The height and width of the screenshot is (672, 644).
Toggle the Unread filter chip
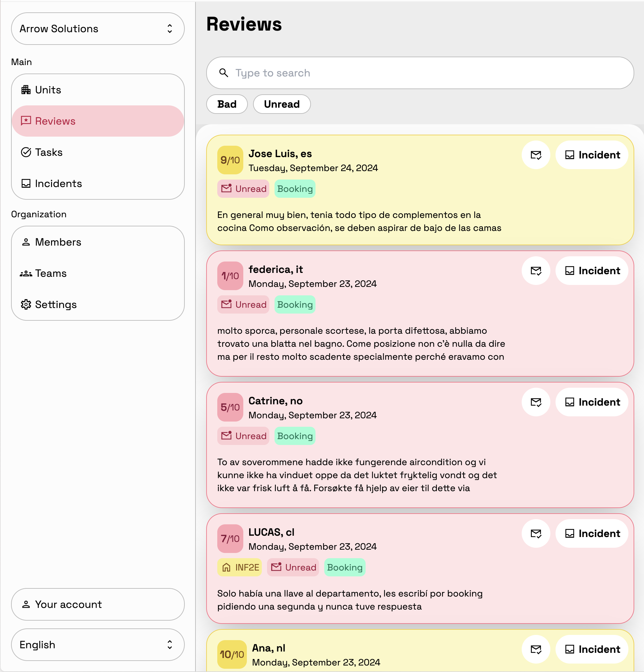tap(282, 104)
